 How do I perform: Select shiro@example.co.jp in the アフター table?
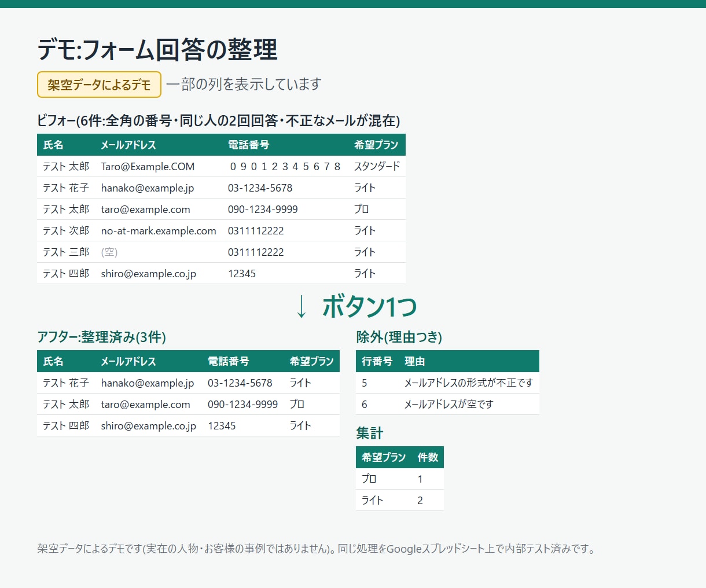pos(148,425)
